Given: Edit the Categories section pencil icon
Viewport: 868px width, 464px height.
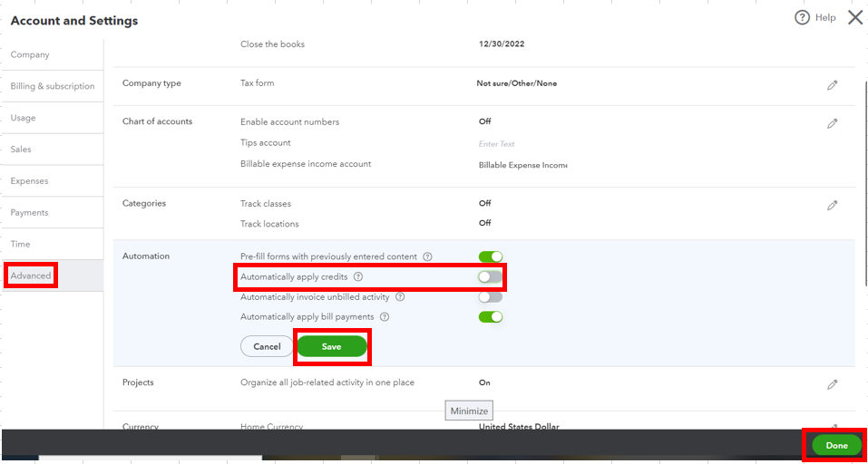Looking at the screenshot, I should click(x=832, y=206).
